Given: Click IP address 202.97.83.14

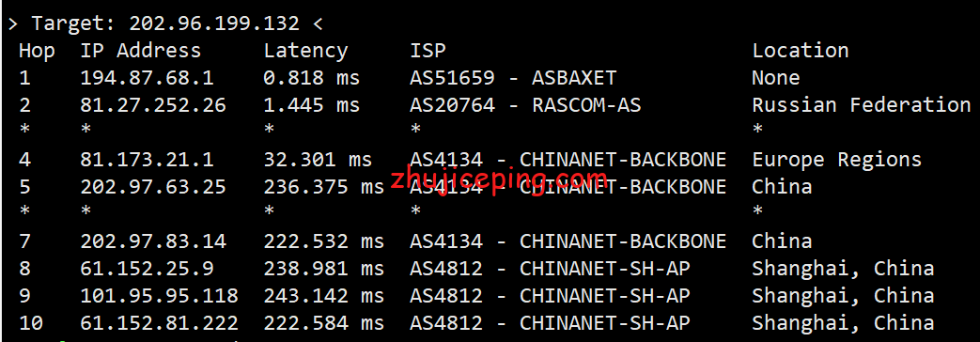Looking at the screenshot, I should pos(153,241).
